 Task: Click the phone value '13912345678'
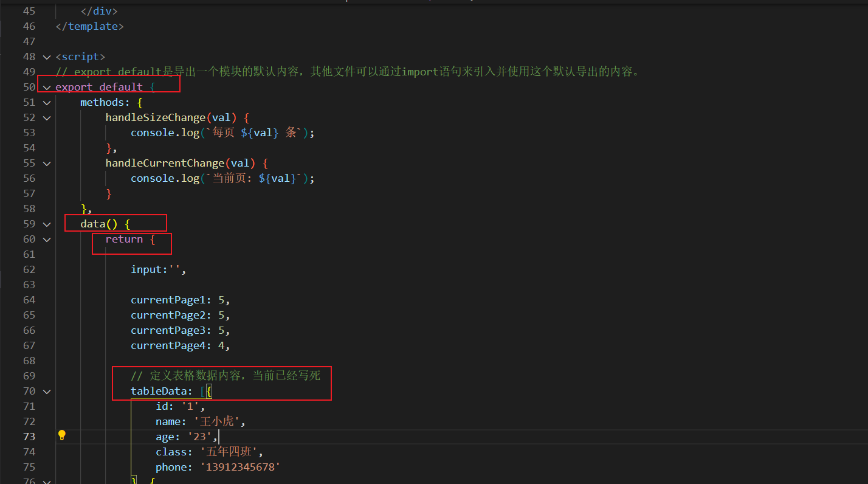tap(241, 467)
